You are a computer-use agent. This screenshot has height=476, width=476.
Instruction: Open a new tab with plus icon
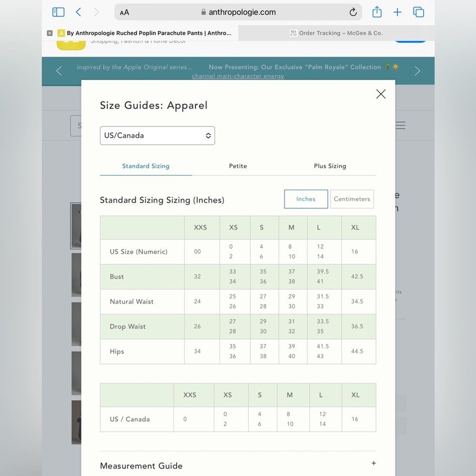[x=397, y=12]
